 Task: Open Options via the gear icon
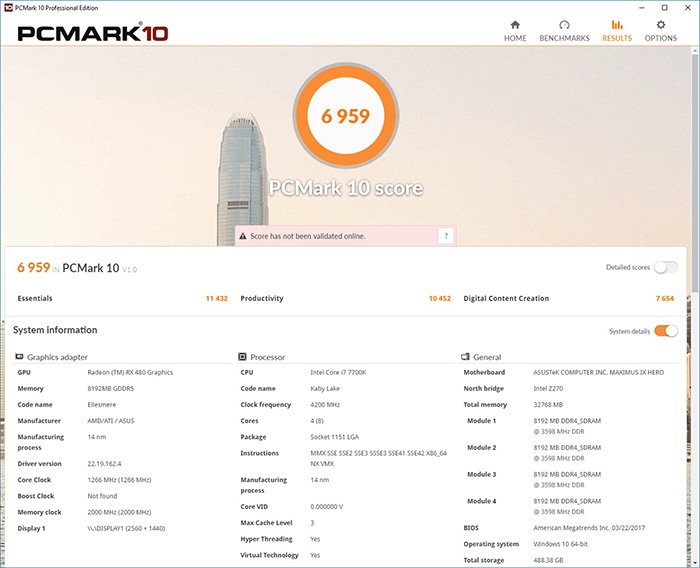[x=661, y=25]
